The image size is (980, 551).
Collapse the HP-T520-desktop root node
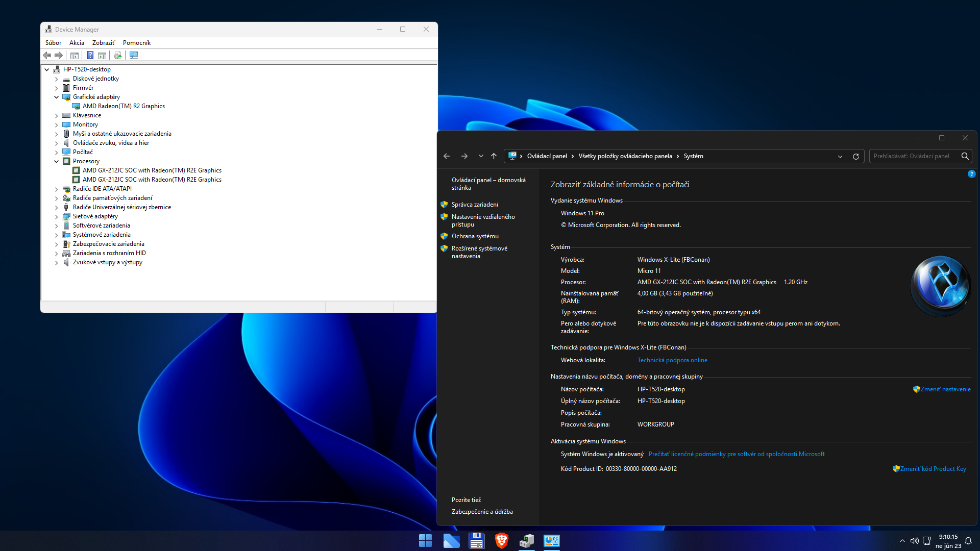(46, 69)
